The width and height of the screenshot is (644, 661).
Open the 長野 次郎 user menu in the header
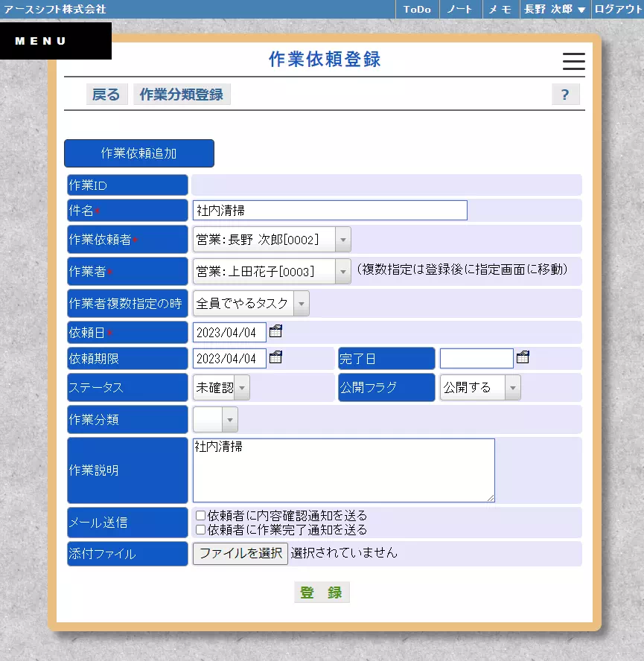[551, 10]
